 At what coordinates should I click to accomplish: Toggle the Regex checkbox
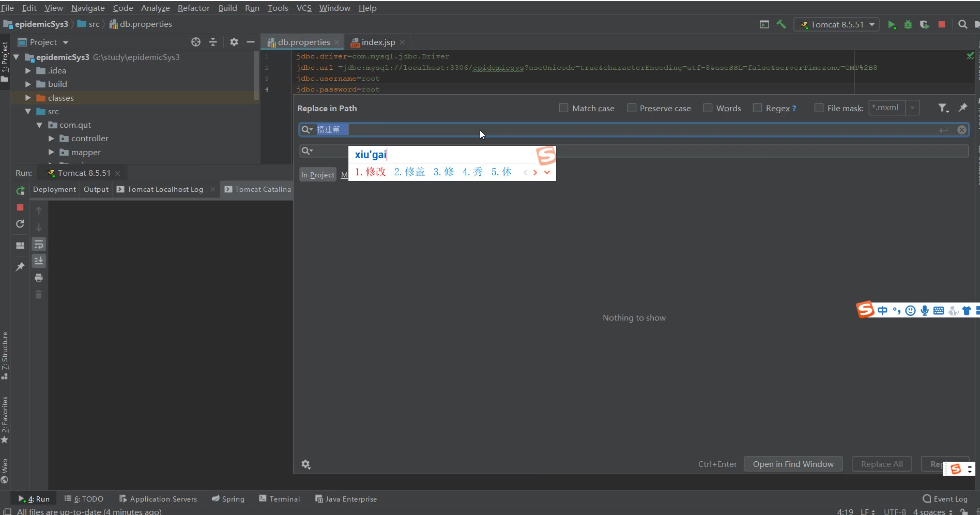pos(757,108)
